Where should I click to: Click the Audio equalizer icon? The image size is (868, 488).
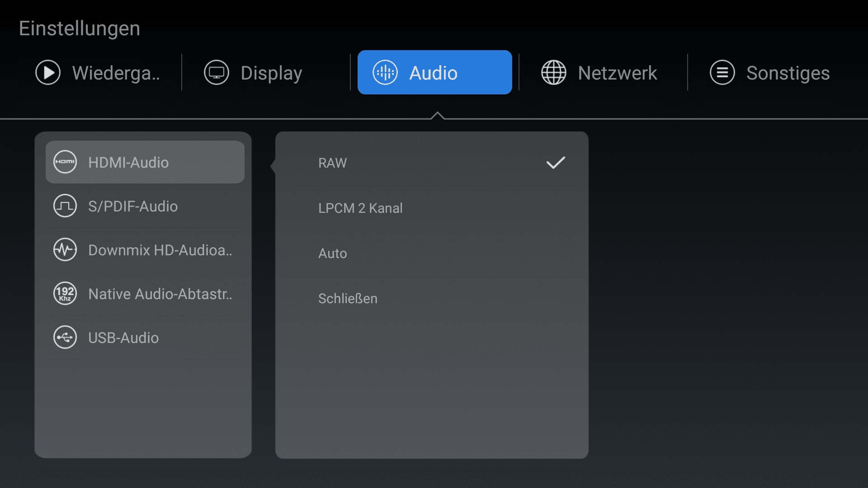[x=385, y=73]
